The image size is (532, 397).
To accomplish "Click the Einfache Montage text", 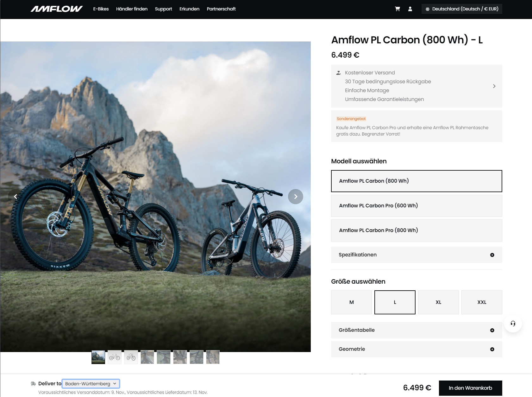I will (x=367, y=91).
